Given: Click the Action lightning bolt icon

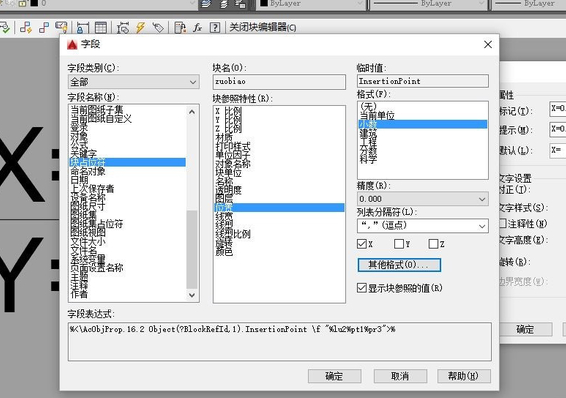Looking at the screenshot, I should coord(140,28).
